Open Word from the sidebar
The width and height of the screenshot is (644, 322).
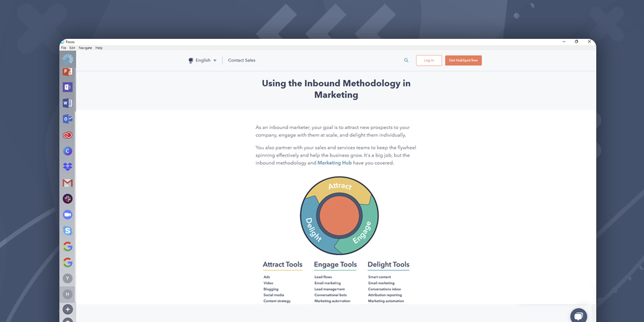[67, 103]
